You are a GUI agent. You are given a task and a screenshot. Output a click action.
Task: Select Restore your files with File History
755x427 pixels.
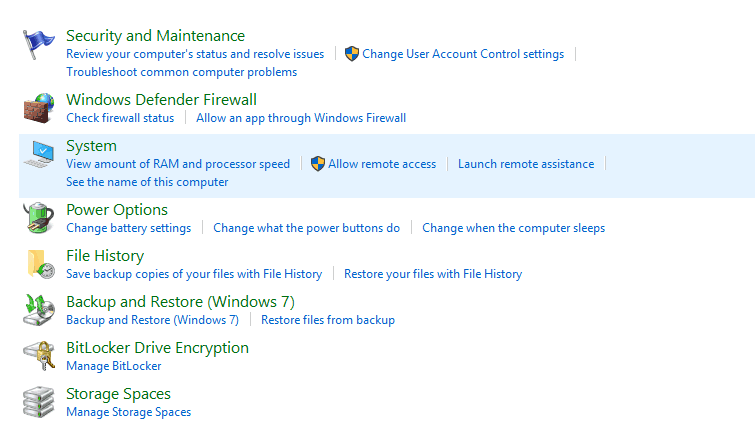click(x=433, y=274)
